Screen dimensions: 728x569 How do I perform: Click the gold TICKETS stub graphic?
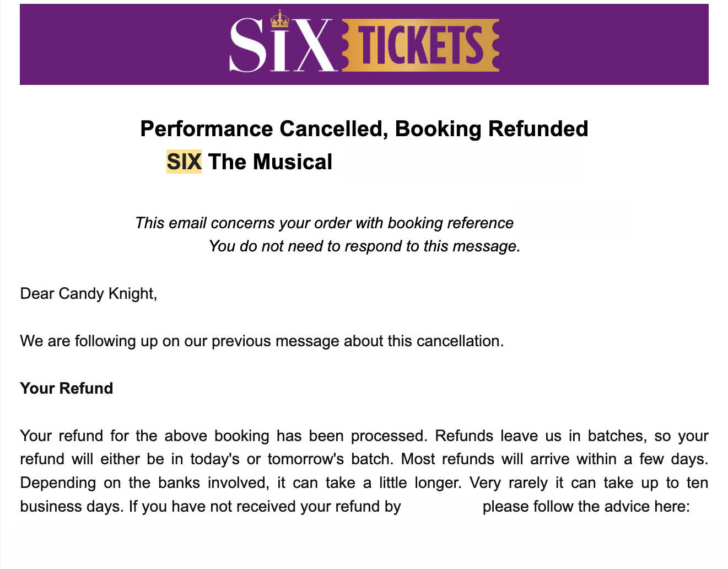tap(421, 45)
